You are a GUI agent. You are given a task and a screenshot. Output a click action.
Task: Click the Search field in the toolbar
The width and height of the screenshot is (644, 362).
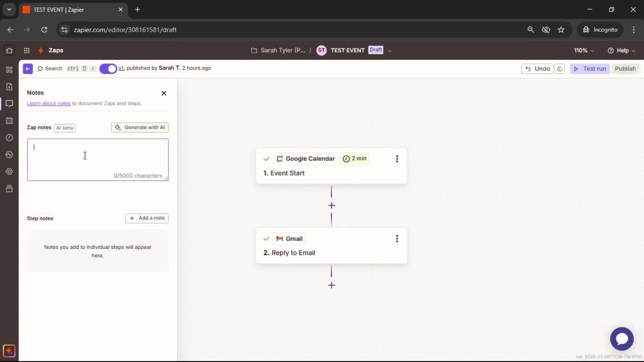[x=50, y=69]
